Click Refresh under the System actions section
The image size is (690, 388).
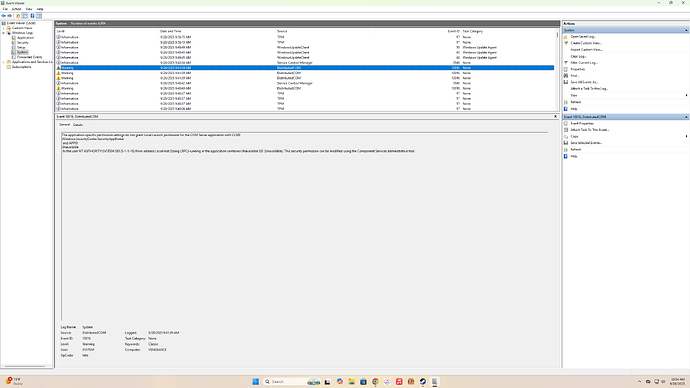tap(576, 102)
